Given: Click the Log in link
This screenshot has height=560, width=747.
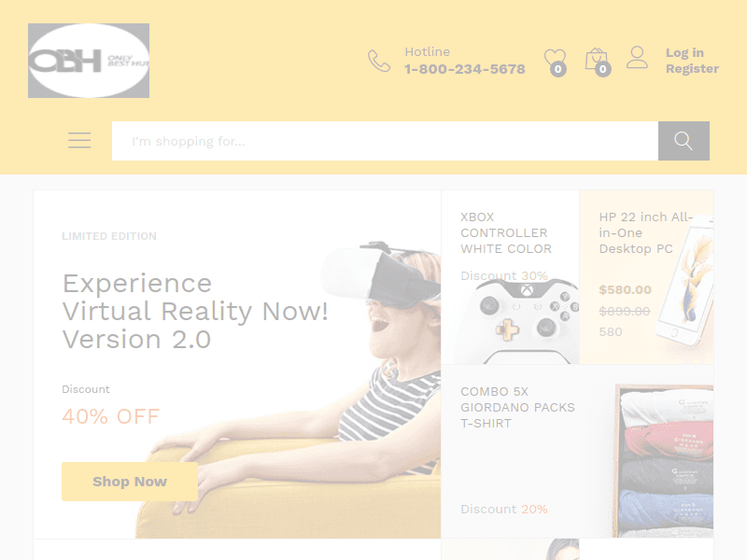Looking at the screenshot, I should [x=684, y=53].
